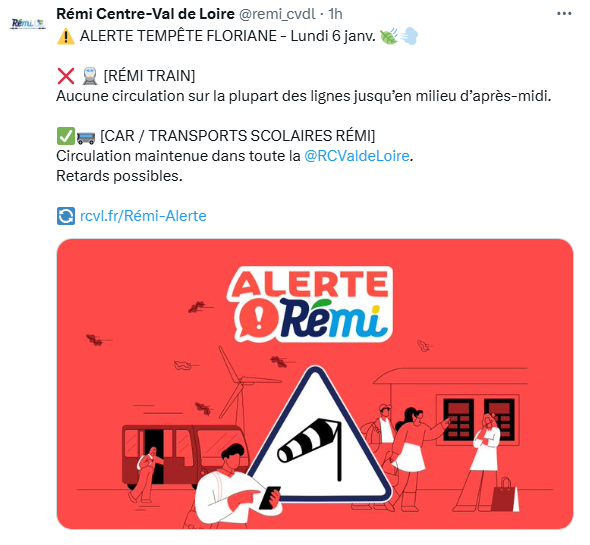Click the train emoji beside RÉMI TRAIN
590x545 pixels.
[x=90, y=76]
